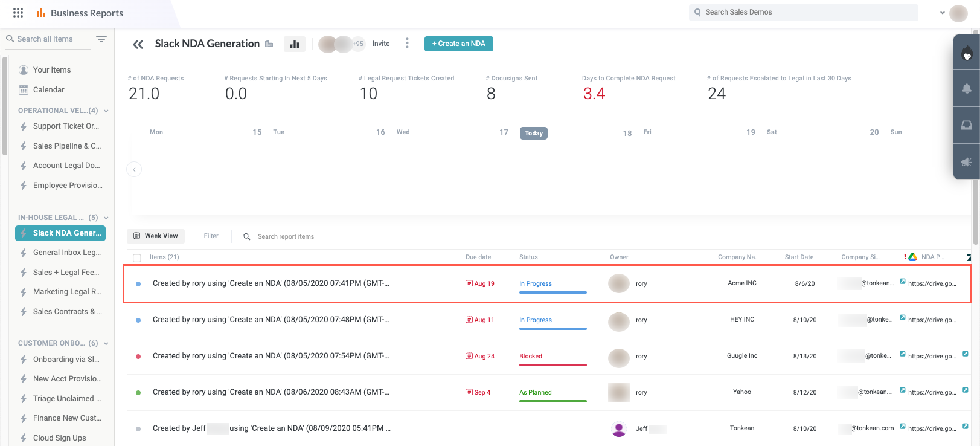This screenshot has width=980, height=446.
Task: Switch to Week View
Action: [x=156, y=236]
